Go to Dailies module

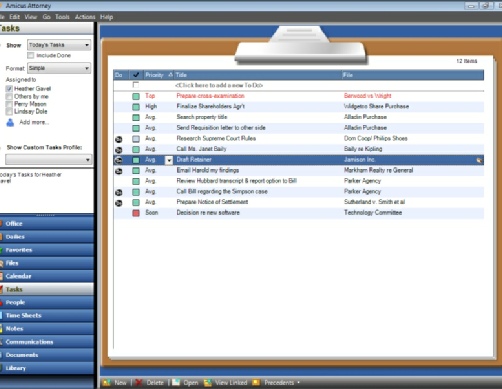(47, 237)
